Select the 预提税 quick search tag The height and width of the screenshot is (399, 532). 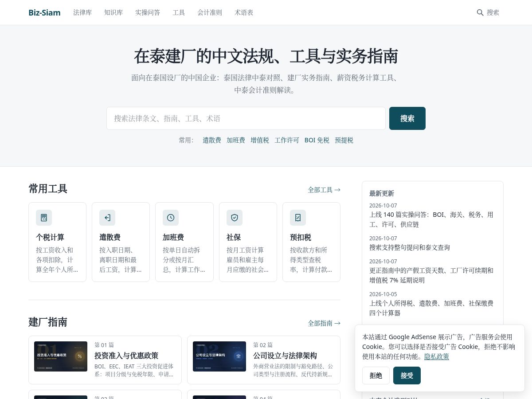click(344, 140)
